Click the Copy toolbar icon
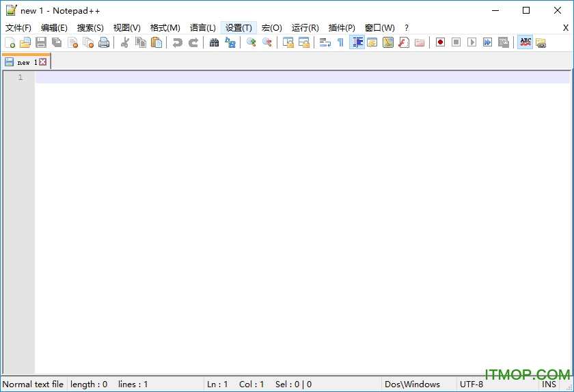Screen dimensions: 574x392 [x=141, y=42]
